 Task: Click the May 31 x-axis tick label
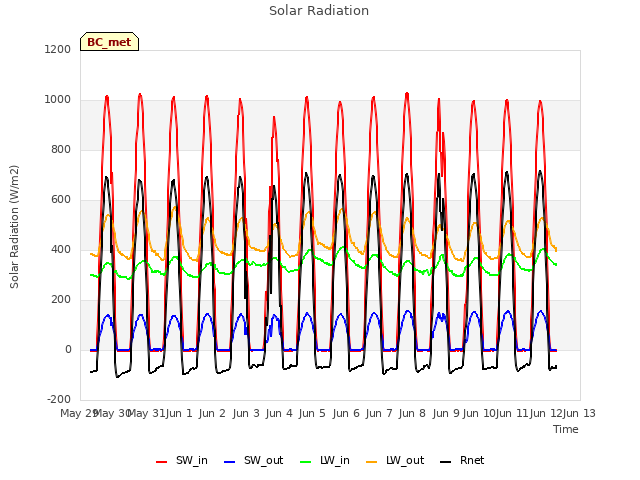[146, 413]
